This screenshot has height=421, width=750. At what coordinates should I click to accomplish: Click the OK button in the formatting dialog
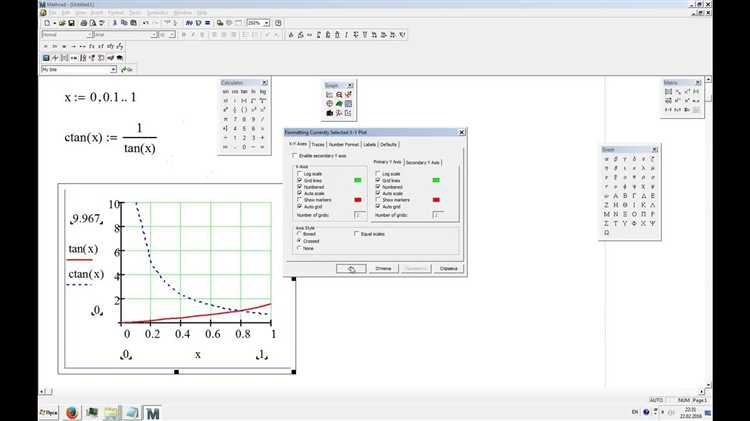[351, 269]
